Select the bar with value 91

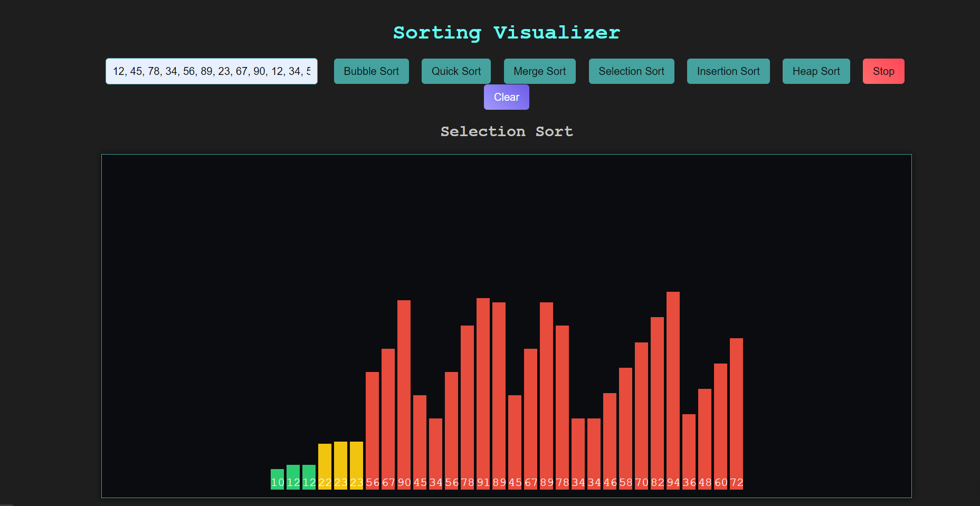(483, 394)
